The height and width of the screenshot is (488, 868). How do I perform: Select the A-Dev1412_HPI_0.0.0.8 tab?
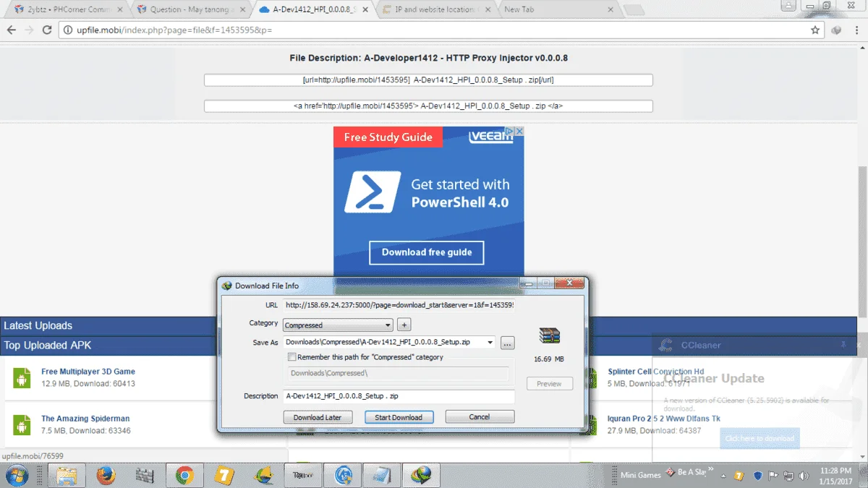click(315, 10)
